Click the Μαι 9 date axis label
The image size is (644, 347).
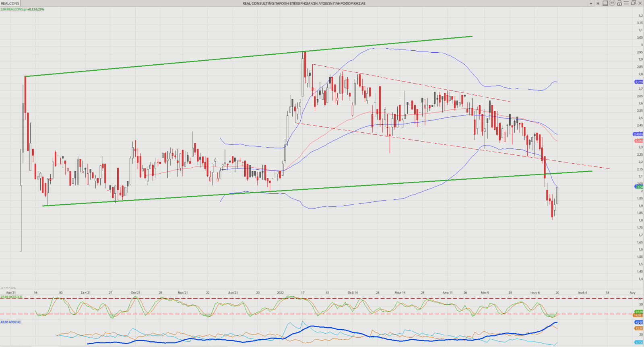tap(485, 293)
